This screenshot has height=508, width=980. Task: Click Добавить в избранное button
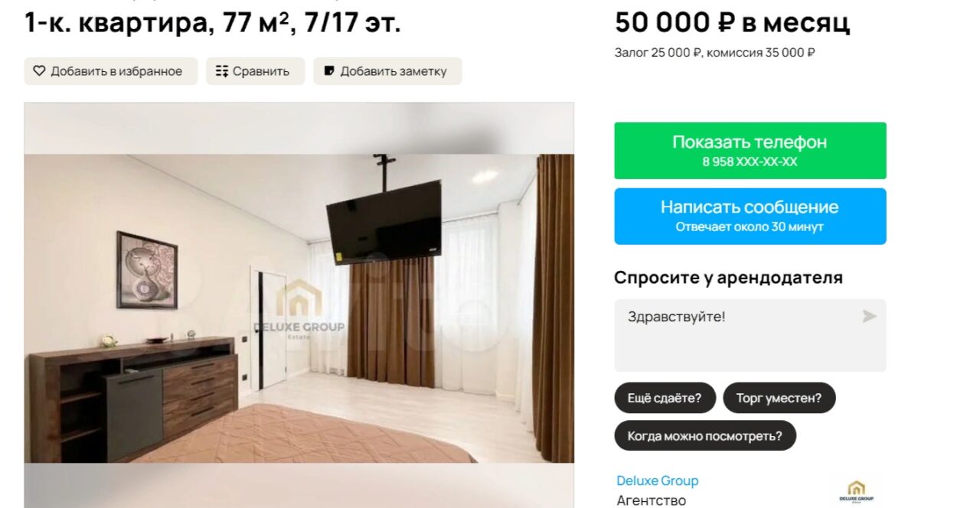click(x=111, y=71)
